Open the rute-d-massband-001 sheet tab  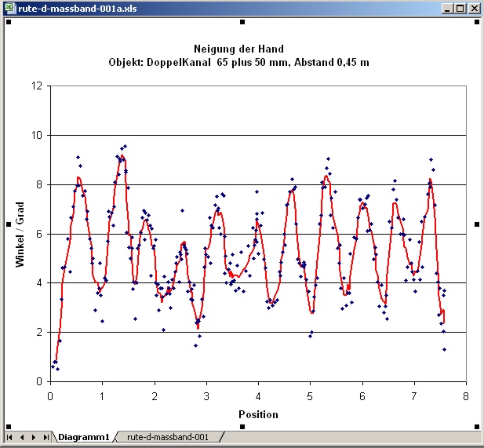click(167, 436)
